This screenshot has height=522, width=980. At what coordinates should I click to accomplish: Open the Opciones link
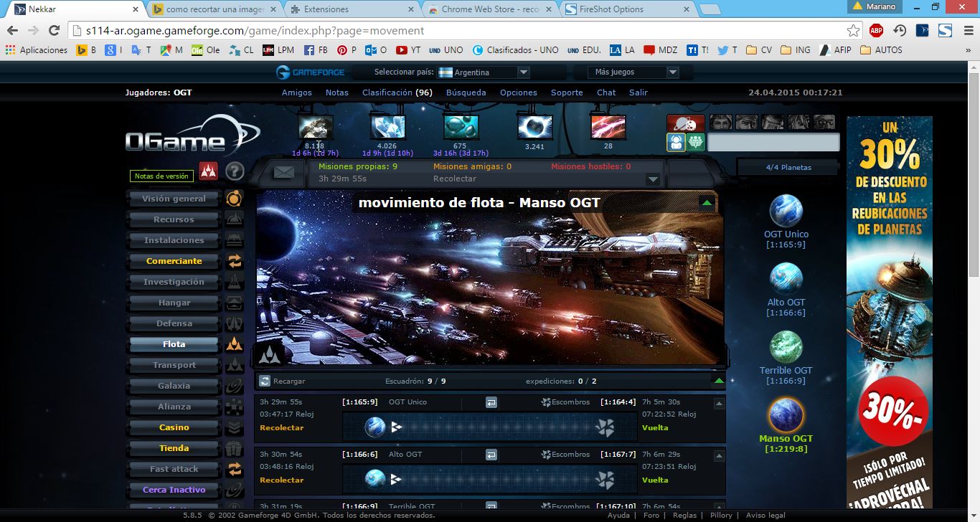[x=519, y=92]
